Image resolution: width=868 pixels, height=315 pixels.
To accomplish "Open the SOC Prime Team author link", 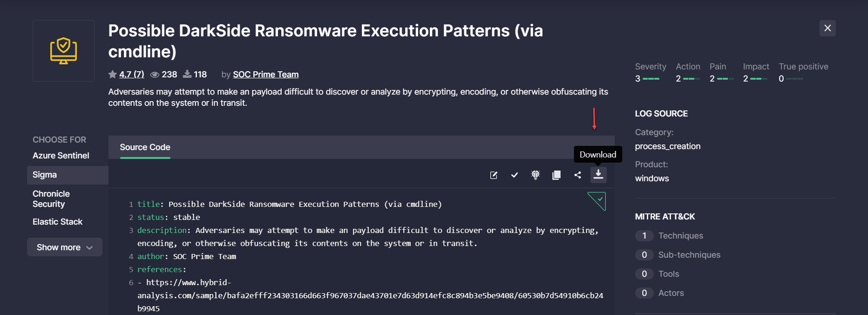I will [x=265, y=75].
